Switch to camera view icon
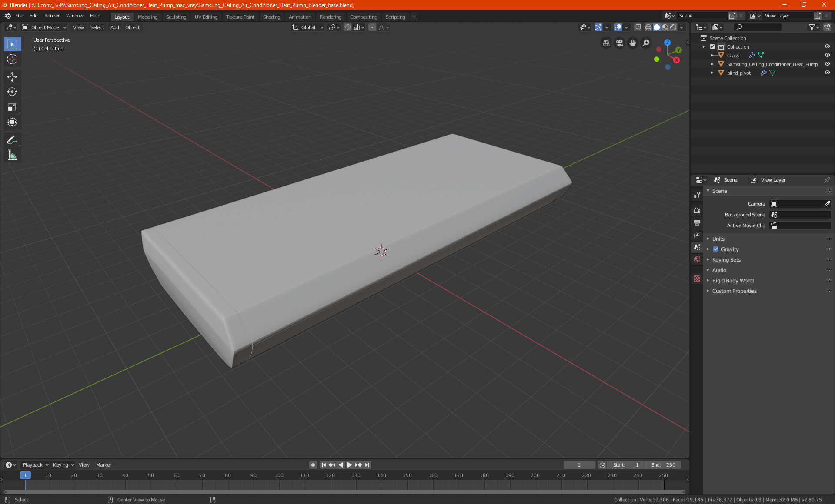This screenshot has height=504, width=835. click(619, 43)
